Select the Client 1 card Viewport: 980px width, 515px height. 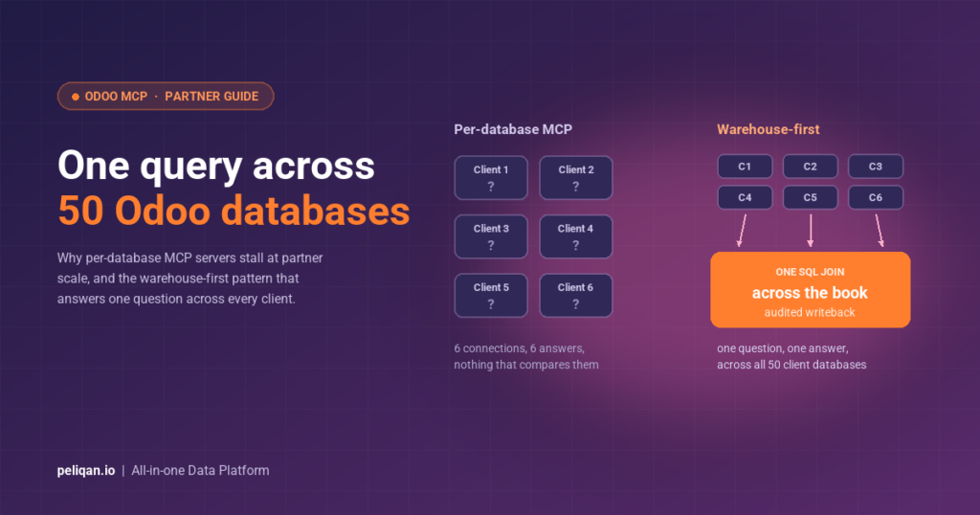click(x=491, y=177)
